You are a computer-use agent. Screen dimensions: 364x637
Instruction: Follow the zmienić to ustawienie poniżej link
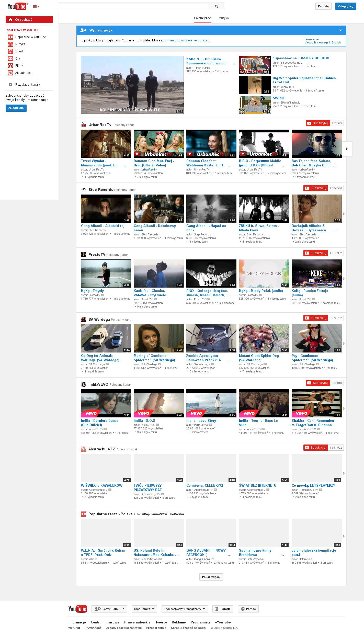tap(187, 40)
